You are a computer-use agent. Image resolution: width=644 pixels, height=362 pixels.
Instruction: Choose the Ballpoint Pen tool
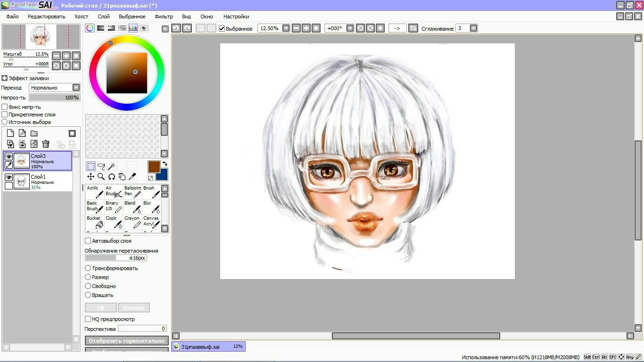[x=132, y=192]
